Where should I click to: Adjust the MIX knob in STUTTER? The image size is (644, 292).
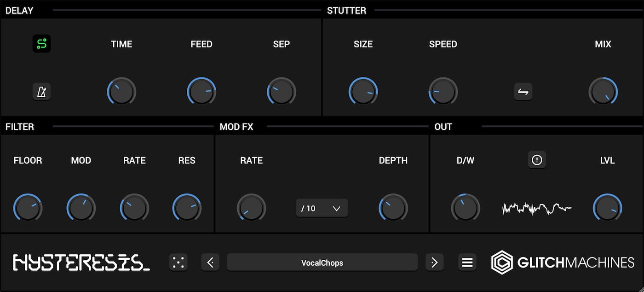[x=603, y=92]
